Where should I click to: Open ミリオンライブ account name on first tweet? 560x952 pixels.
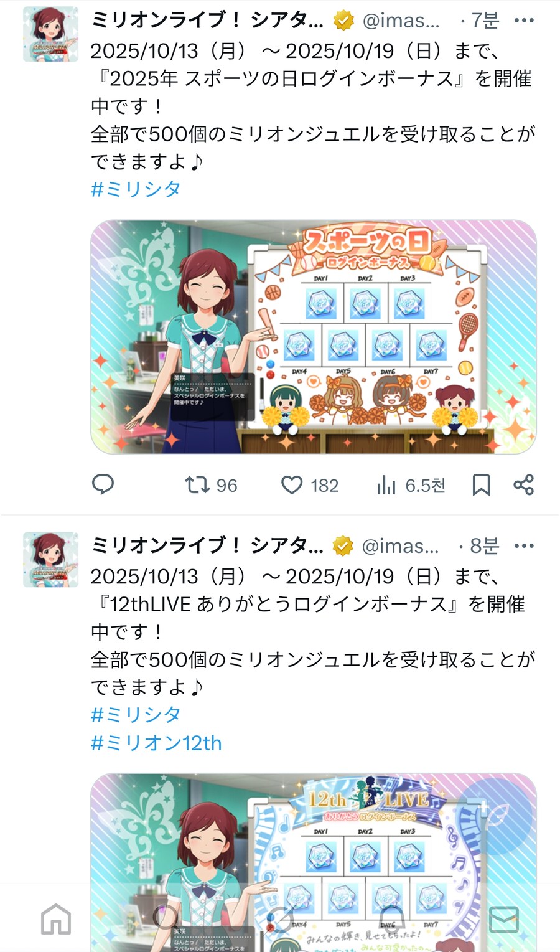[207, 21]
